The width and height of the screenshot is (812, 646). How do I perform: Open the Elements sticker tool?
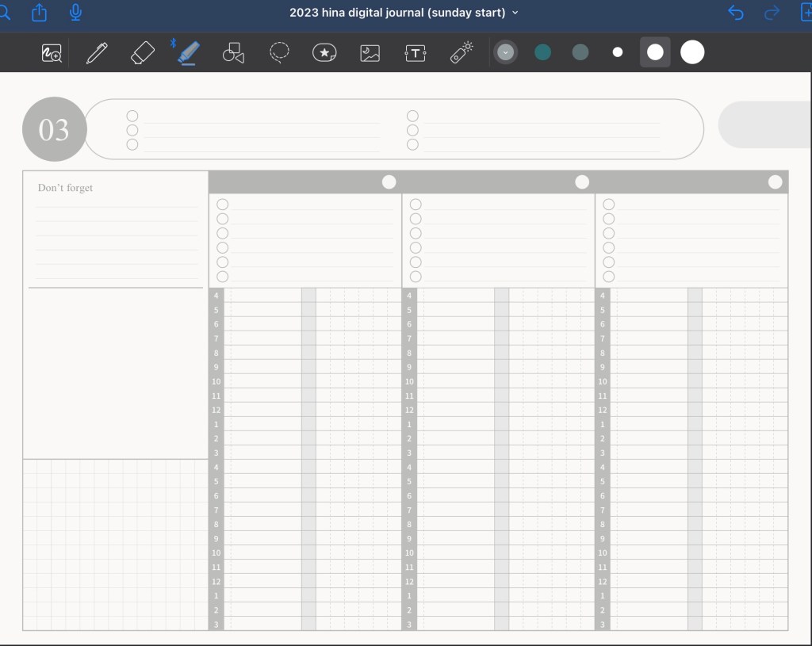coord(324,53)
